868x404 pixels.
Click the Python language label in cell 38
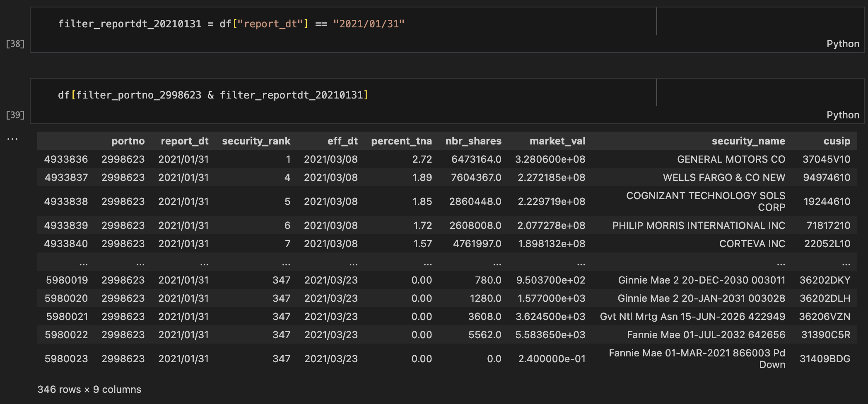[843, 44]
